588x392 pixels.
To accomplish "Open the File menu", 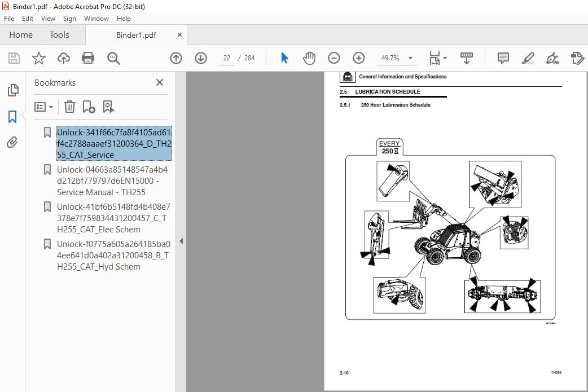I will click(x=9, y=19).
